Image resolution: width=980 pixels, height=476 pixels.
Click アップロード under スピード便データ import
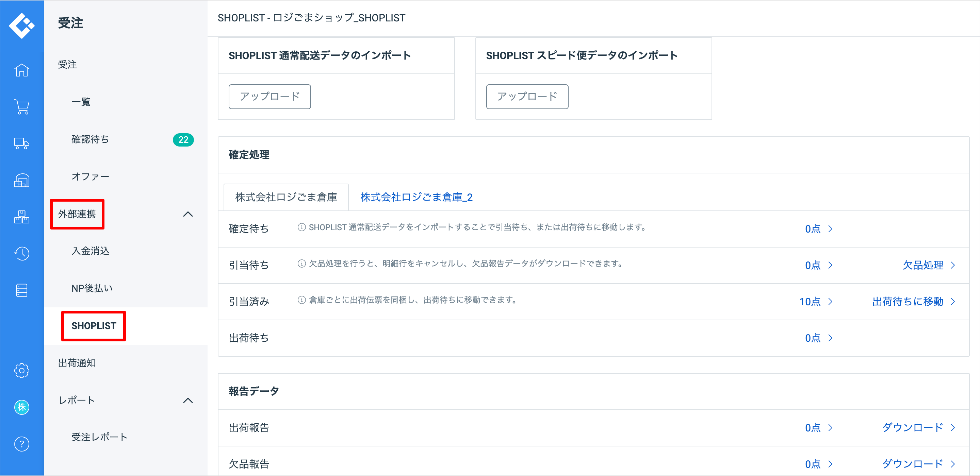click(x=527, y=97)
